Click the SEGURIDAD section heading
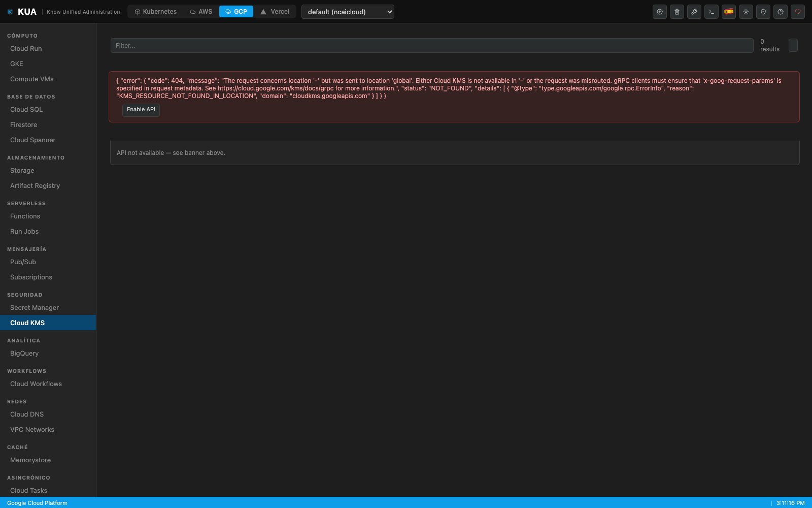 click(x=25, y=295)
